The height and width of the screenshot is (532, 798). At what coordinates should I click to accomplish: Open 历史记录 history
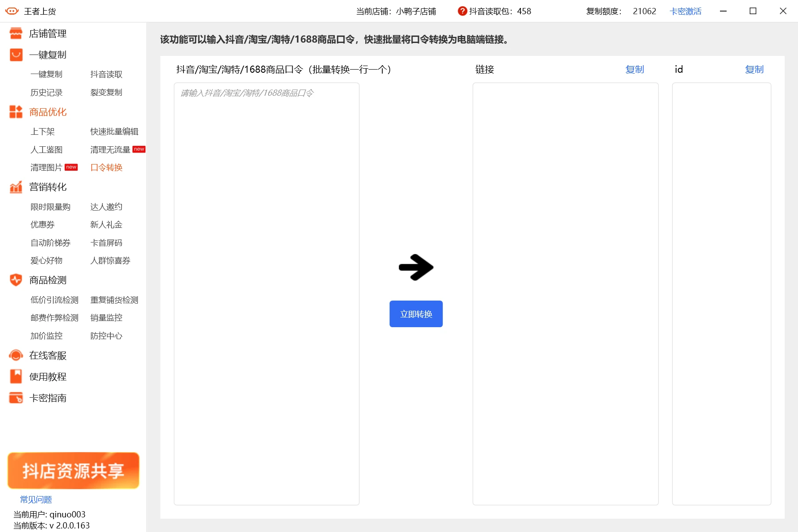tap(47, 93)
